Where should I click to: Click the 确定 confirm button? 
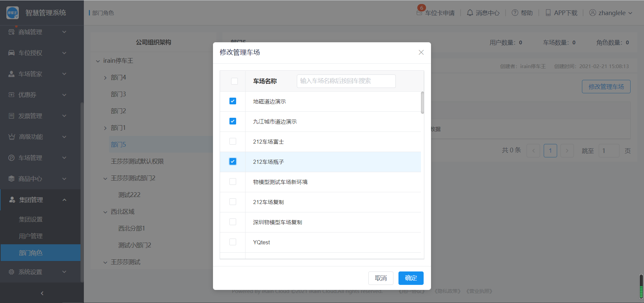point(411,278)
